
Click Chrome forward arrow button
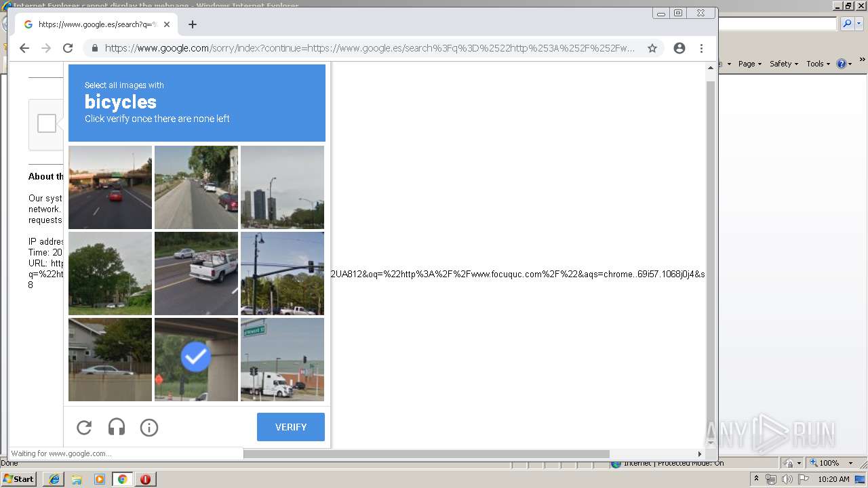tap(46, 48)
